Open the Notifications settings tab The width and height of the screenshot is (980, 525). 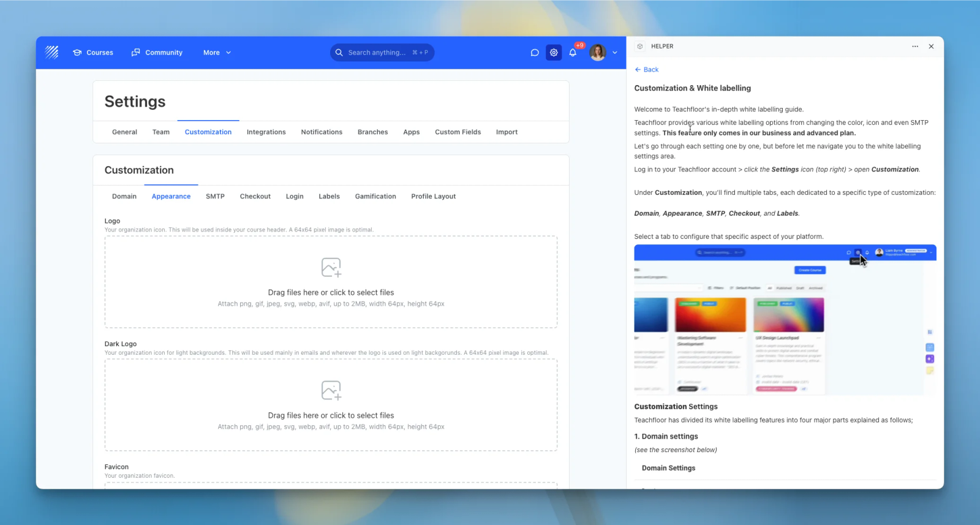click(322, 132)
